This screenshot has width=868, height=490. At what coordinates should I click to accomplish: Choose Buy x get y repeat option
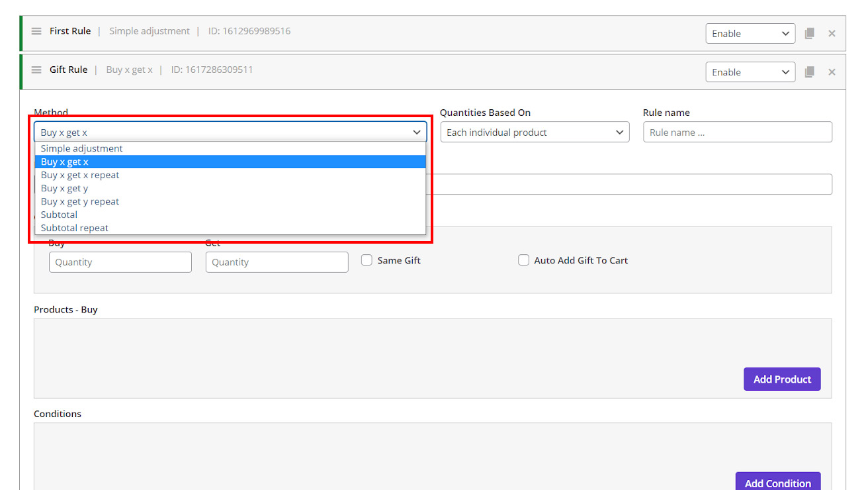pyautogui.click(x=80, y=201)
